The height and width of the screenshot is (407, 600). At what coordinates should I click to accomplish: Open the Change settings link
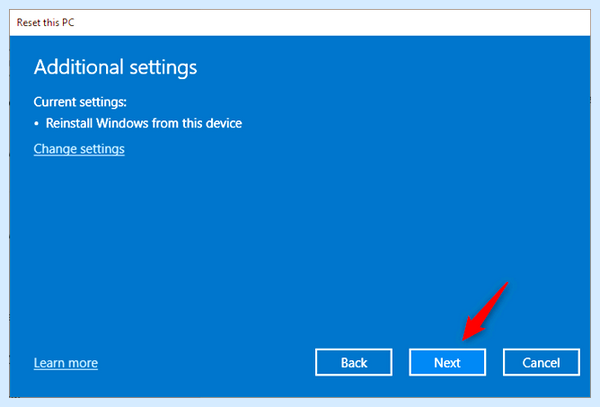click(79, 149)
